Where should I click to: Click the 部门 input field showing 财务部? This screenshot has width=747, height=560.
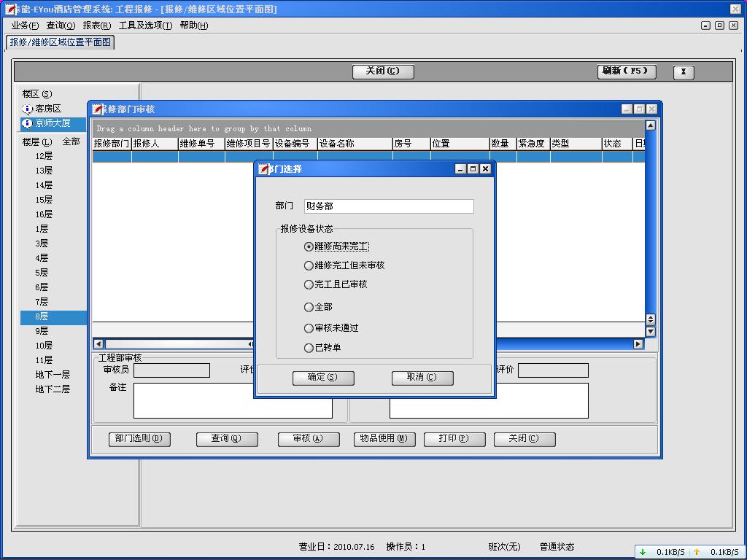[x=388, y=206]
